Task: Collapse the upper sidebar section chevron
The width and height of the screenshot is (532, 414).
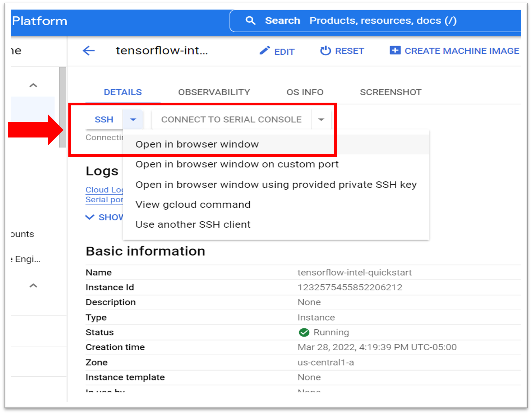Action: click(x=33, y=85)
